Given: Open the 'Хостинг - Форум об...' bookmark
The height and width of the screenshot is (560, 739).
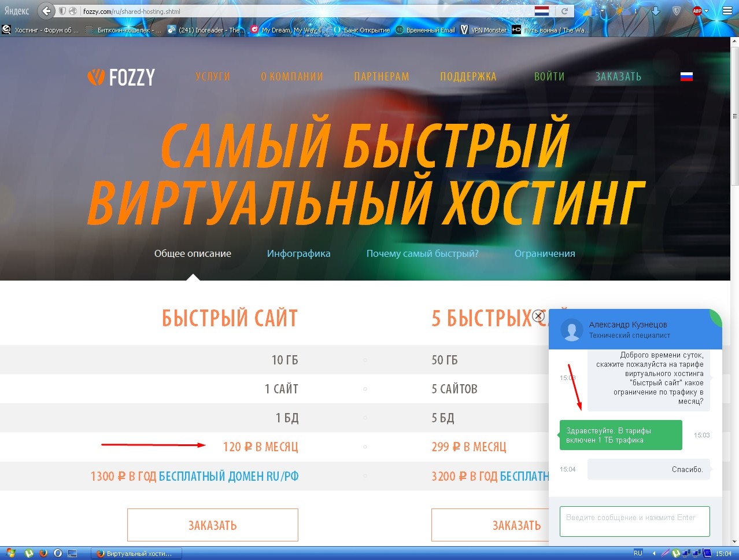Looking at the screenshot, I should pos(41,30).
